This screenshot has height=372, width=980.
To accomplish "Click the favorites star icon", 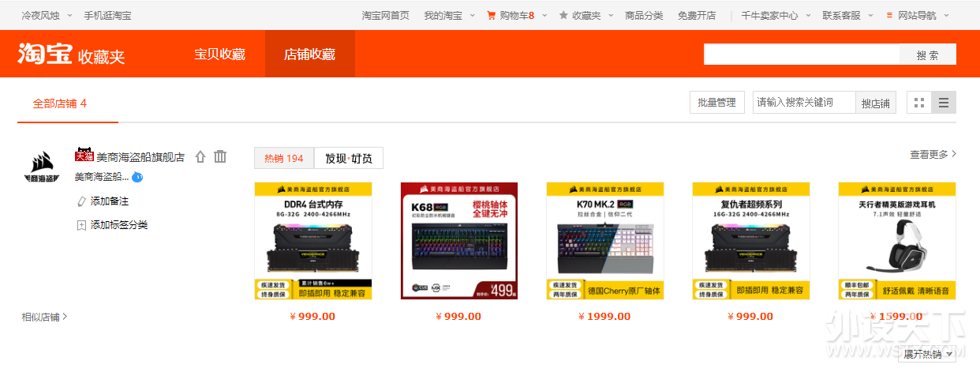I will coord(563,15).
